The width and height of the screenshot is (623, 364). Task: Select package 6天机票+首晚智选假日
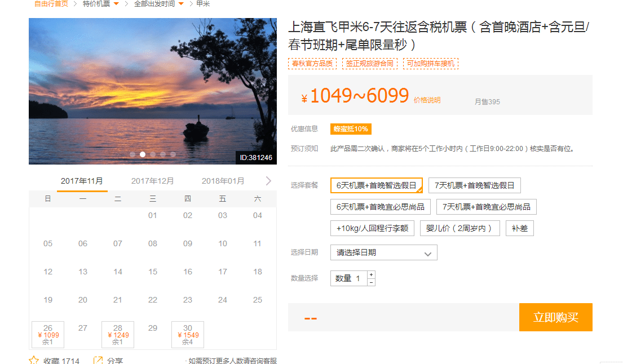pyautogui.click(x=376, y=185)
